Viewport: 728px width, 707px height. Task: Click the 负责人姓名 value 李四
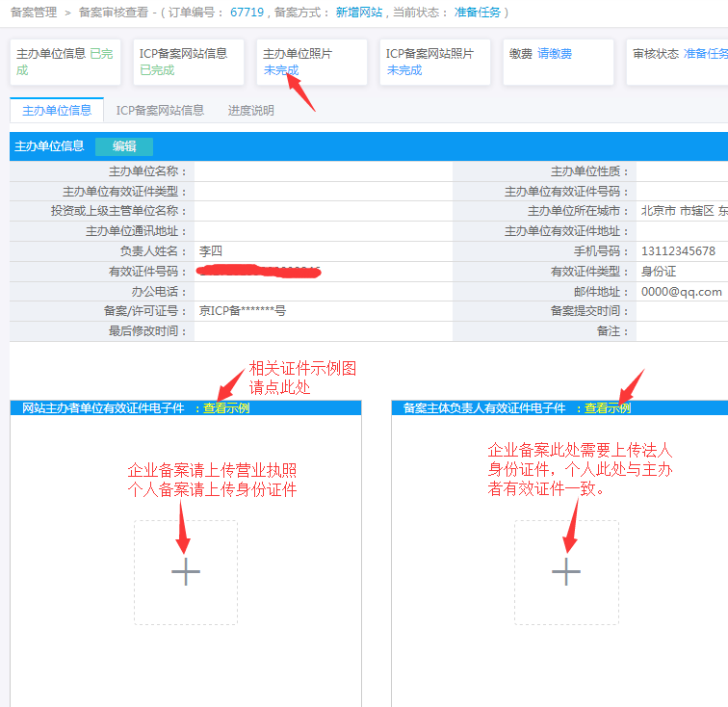210,251
